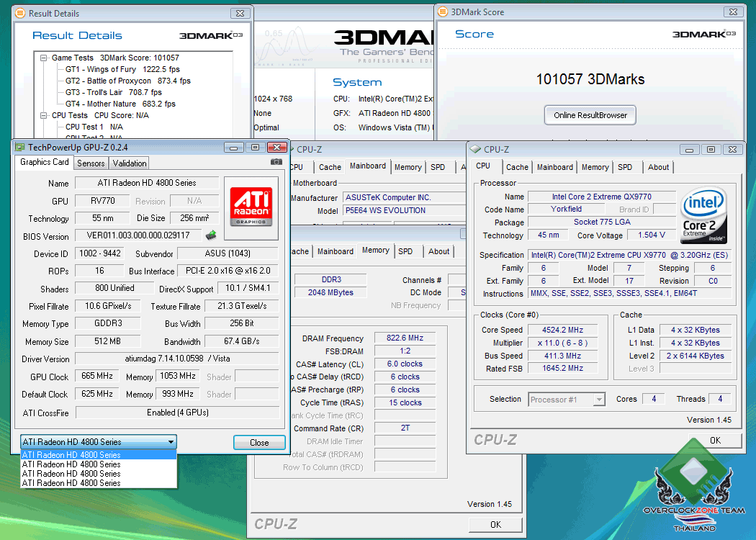Collapse the CPU Tests tree node
This screenshot has height=540, width=756.
tap(43, 116)
